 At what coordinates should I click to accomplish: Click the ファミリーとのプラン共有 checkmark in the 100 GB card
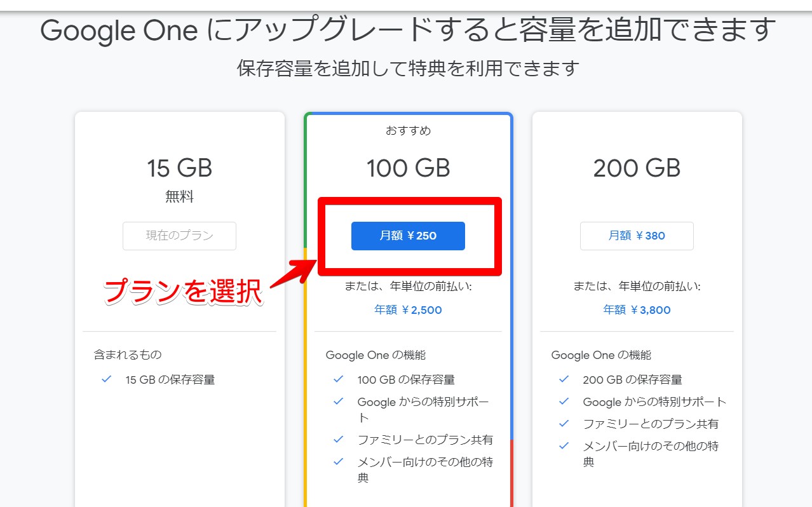[x=339, y=439]
